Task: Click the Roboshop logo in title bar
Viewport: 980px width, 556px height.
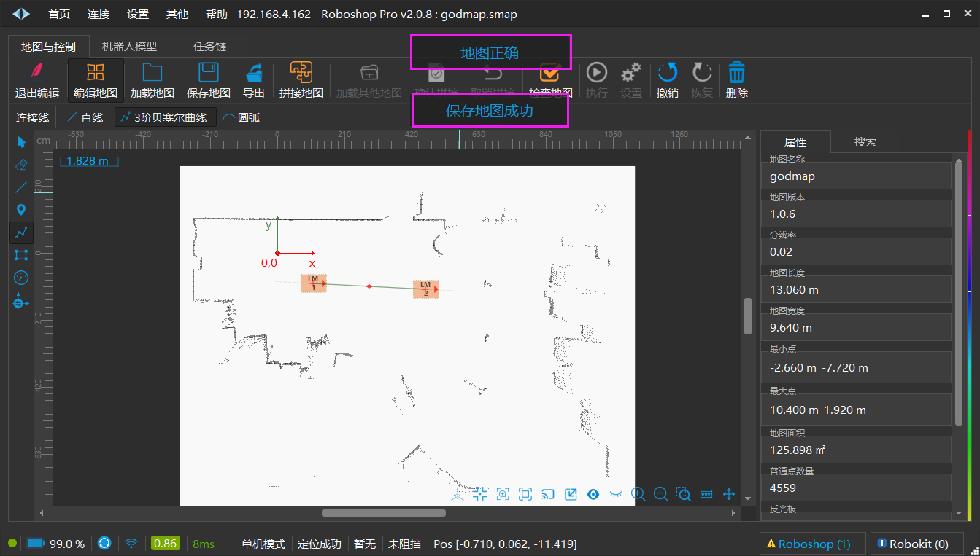Action: click(x=21, y=14)
